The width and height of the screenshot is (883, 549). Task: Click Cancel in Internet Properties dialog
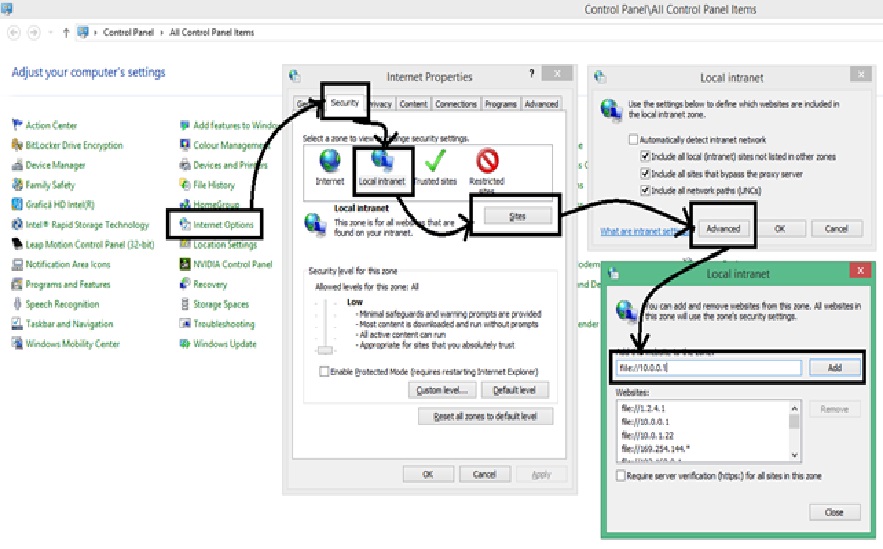[x=485, y=475]
